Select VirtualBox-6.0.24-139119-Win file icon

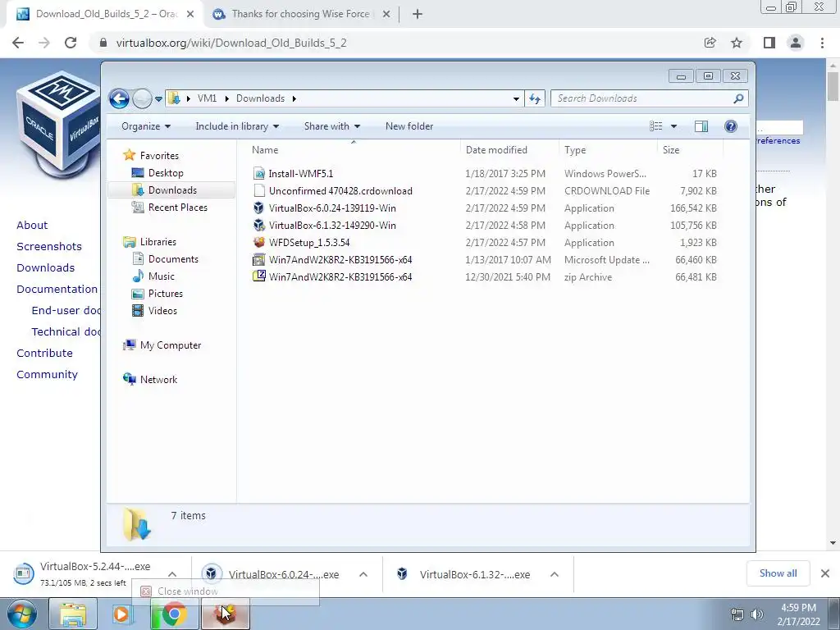(x=259, y=208)
